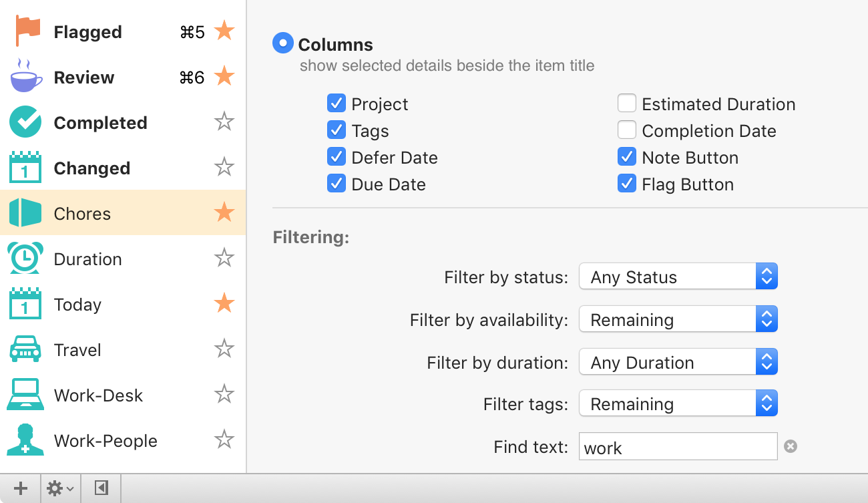Star the Duration perspective
Viewport: 868px width, 503px height.
tap(224, 258)
